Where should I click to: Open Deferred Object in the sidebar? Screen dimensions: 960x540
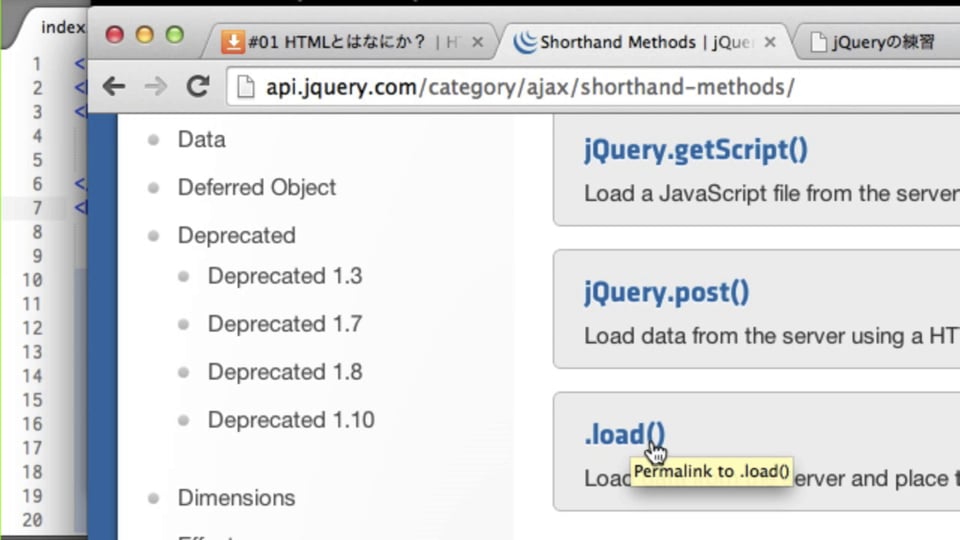coord(257,187)
